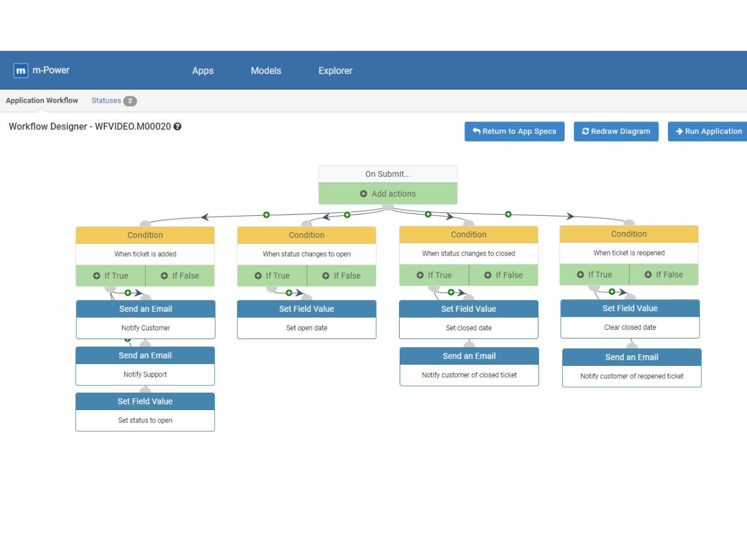
Task: Click green plus on connector to 'When ticket is reopened'
Action: pos(508,215)
